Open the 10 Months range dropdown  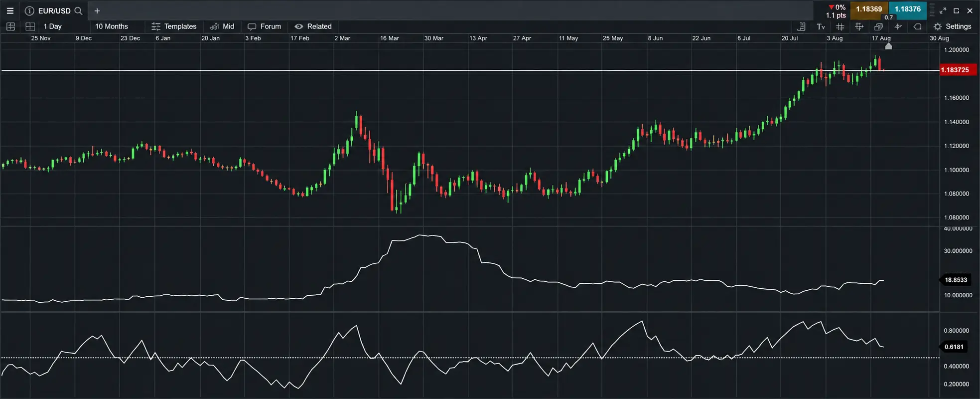(x=112, y=26)
